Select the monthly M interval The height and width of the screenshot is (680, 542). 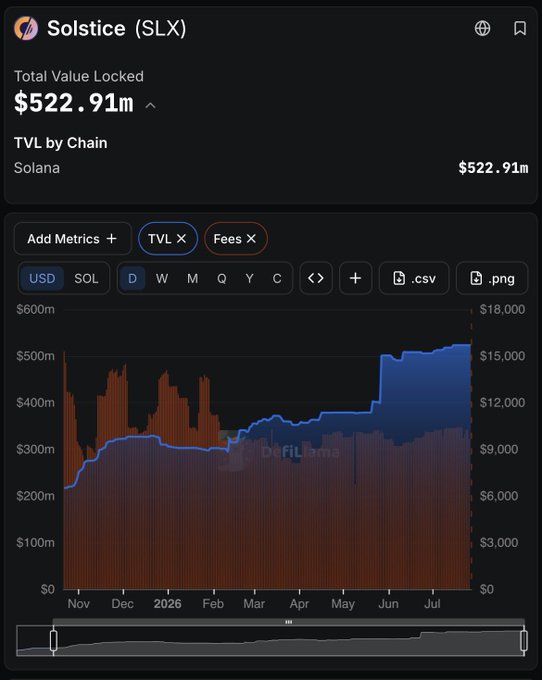pyautogui.click(x=193, y=278)
